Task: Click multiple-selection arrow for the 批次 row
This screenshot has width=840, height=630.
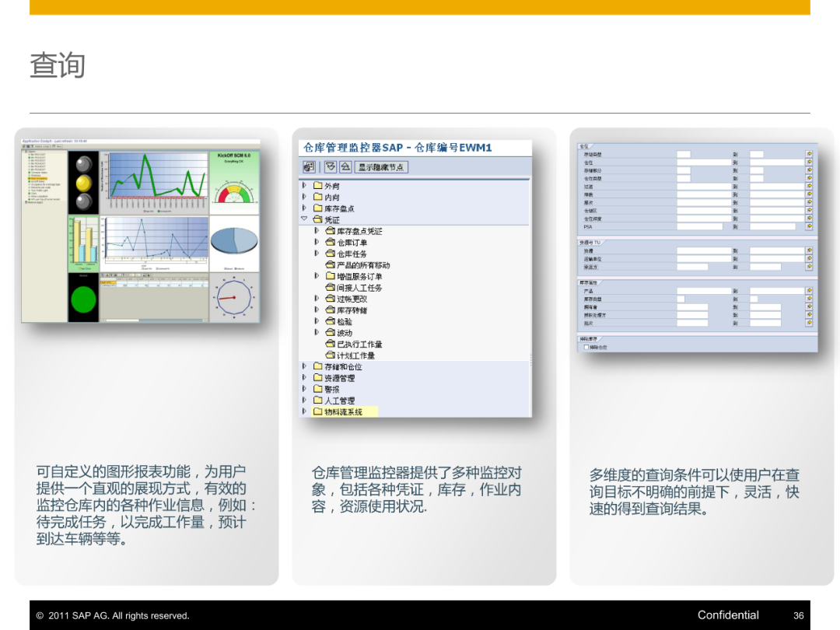Action: pyautogui.click(x=809, y=323)
